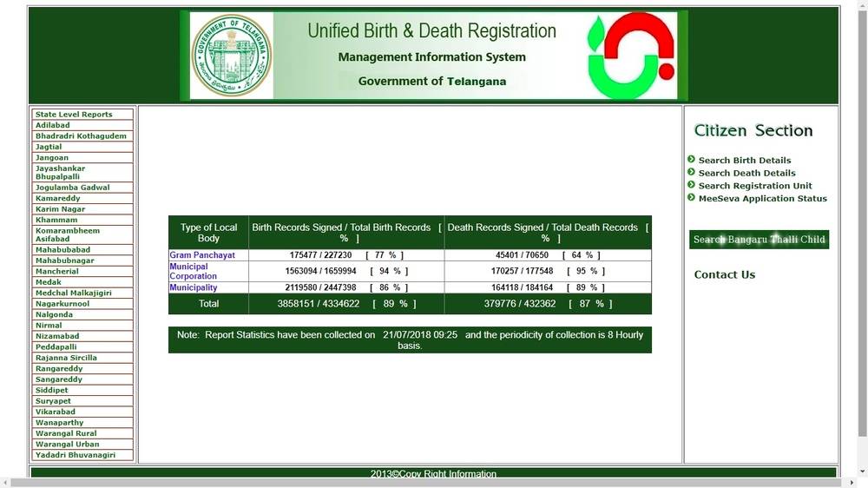Open Bhadradri Kothagudem district reports
Screen dimensions: 868x488
tap(81, 136)
